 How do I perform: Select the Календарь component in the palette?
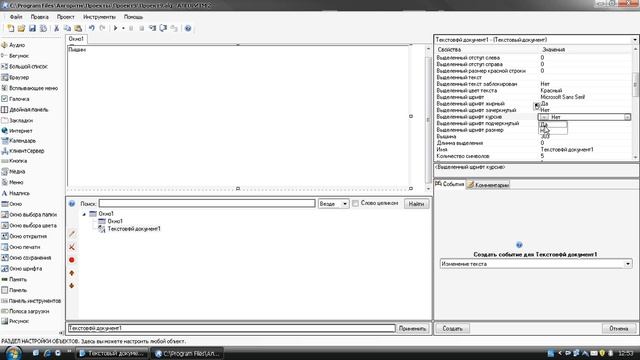[x=18, y=140]
